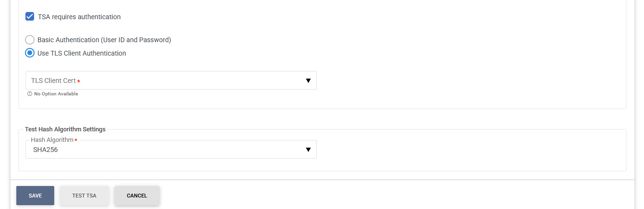This screenshot has width=644, height=209.
Task: Select the Use TLS Client Authentication radio button
Action: [x=30, y=53]
